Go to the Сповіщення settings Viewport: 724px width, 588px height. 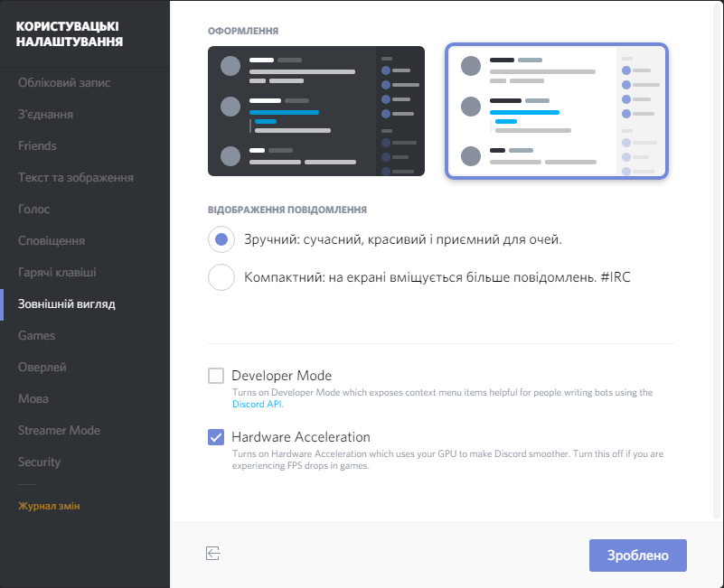pyautogui.click(x=52, y=241)
